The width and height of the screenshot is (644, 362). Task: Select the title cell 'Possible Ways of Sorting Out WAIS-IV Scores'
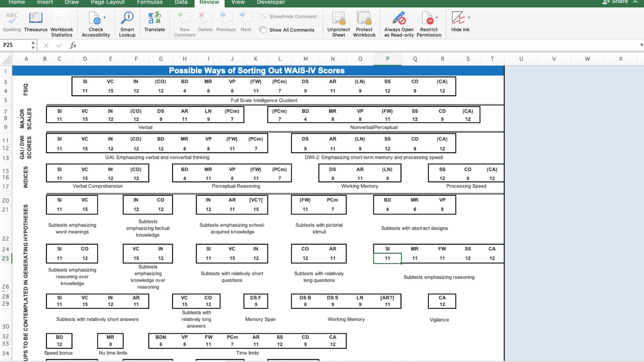click(x=257, y=71)
